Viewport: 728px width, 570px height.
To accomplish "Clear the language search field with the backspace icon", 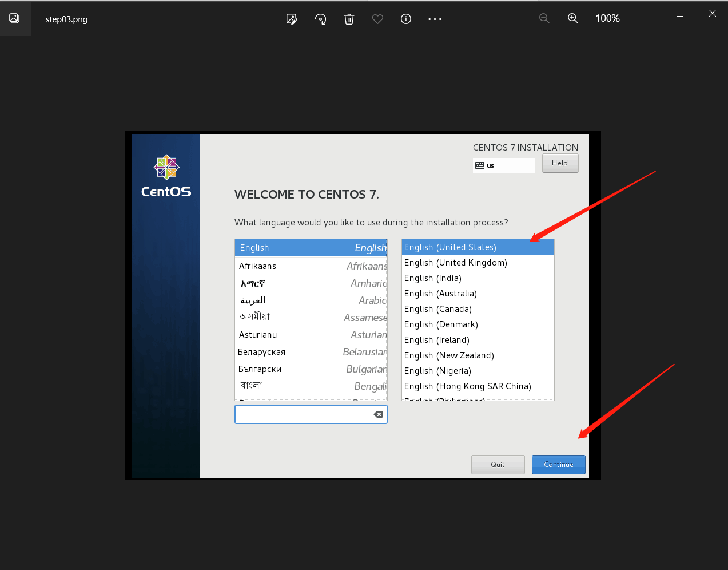I will click(x=378, y=414).
